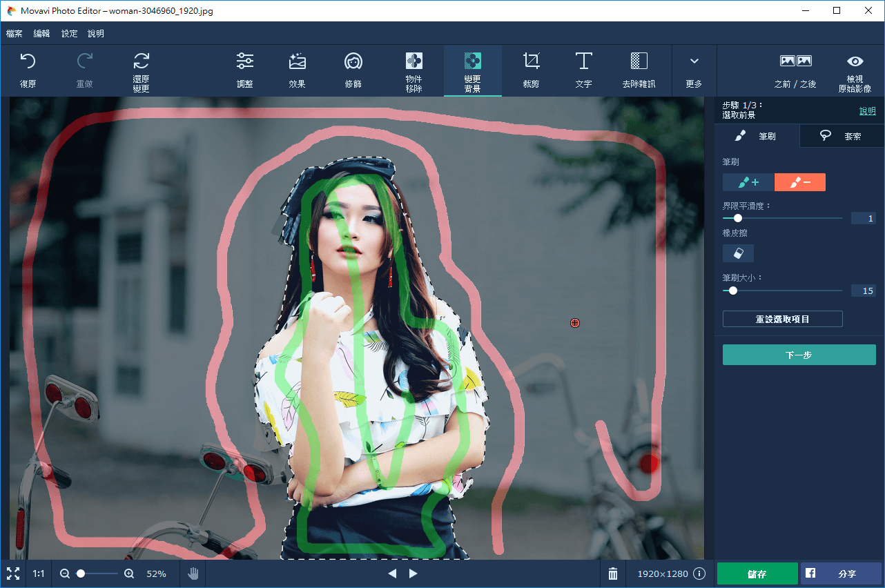This screenshot has width=885, height=588.
Task: Select the red background minus brush
Action: coord(800,182)
